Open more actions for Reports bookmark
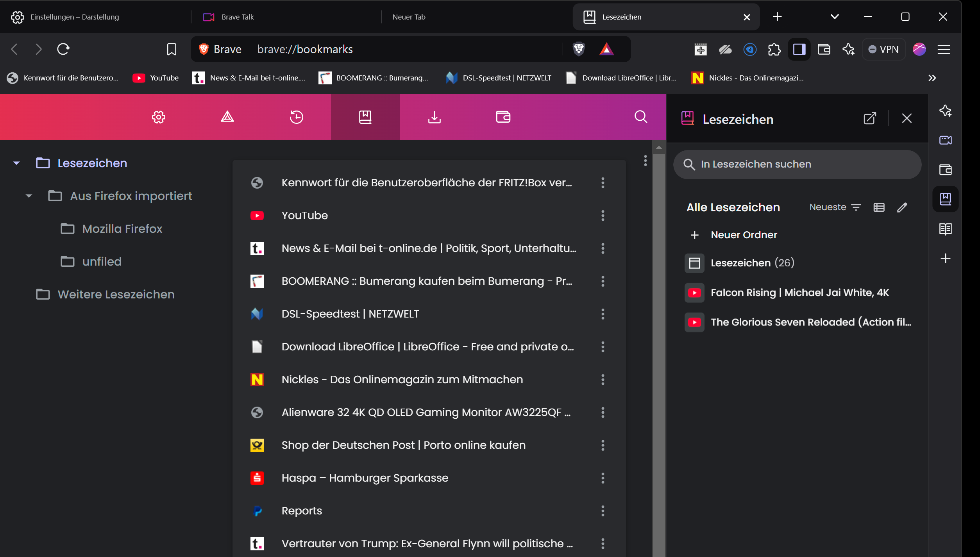 (603, 511)
